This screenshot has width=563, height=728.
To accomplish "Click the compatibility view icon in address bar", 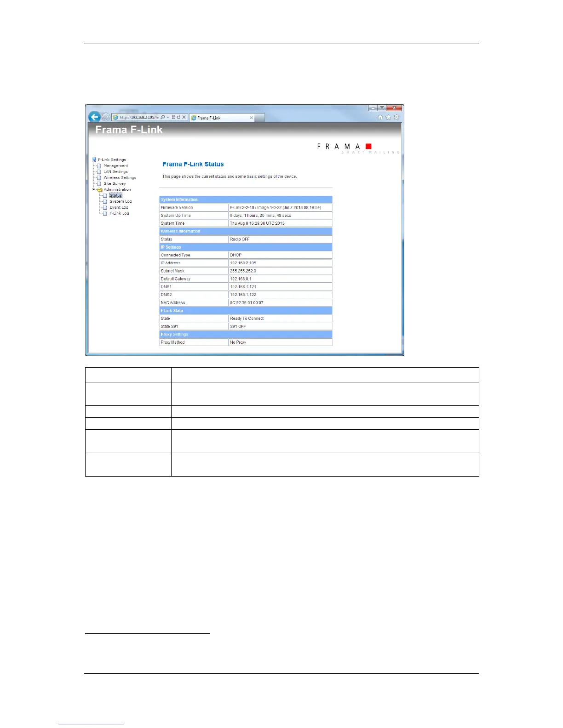I will click(173, 117).
